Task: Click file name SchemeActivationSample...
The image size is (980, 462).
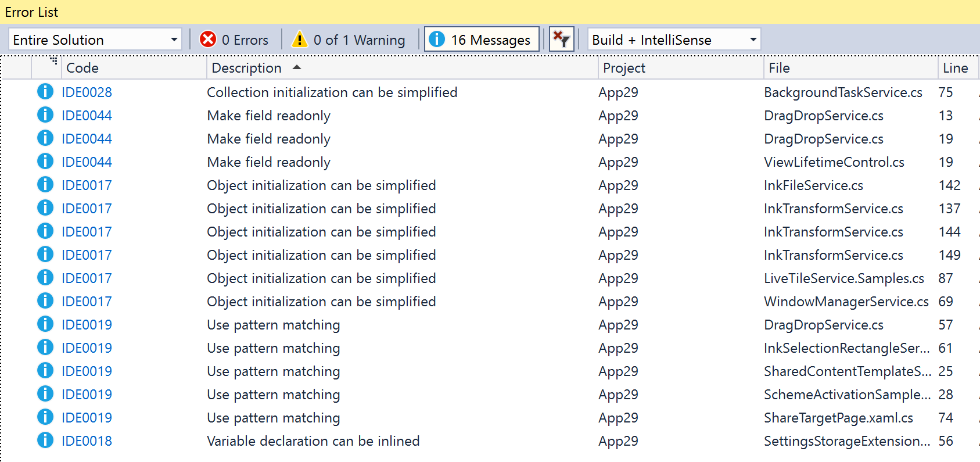Action: click(x=847, y=395)
